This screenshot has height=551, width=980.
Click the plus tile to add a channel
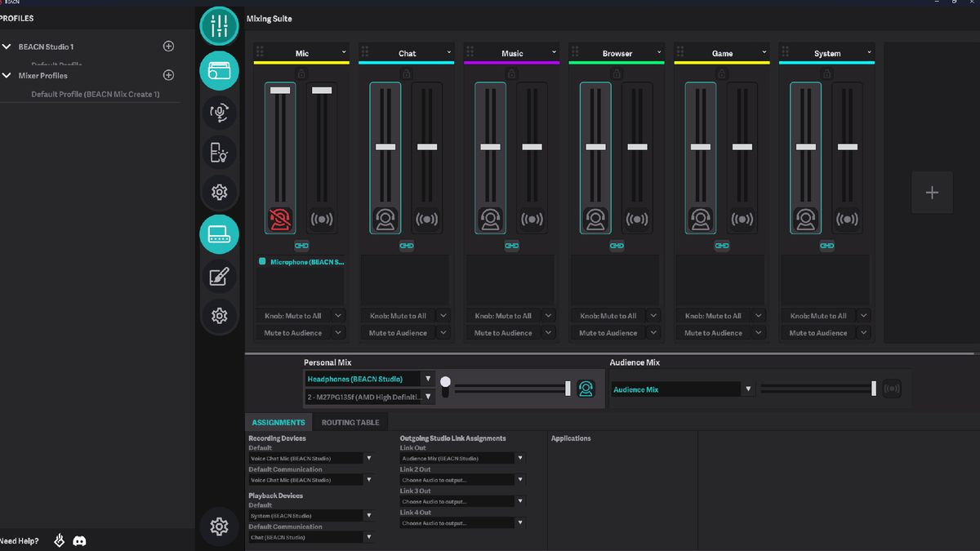point(931,192)
